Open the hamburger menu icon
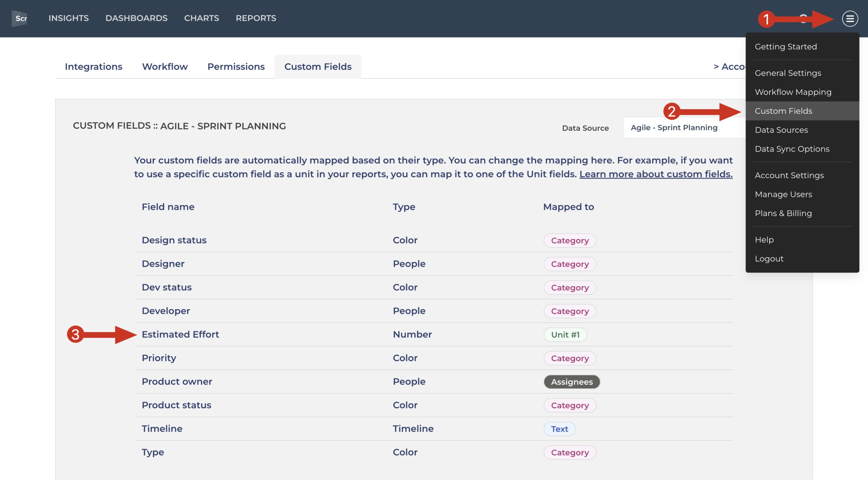868x480 pixels. (x=850, y=18)
